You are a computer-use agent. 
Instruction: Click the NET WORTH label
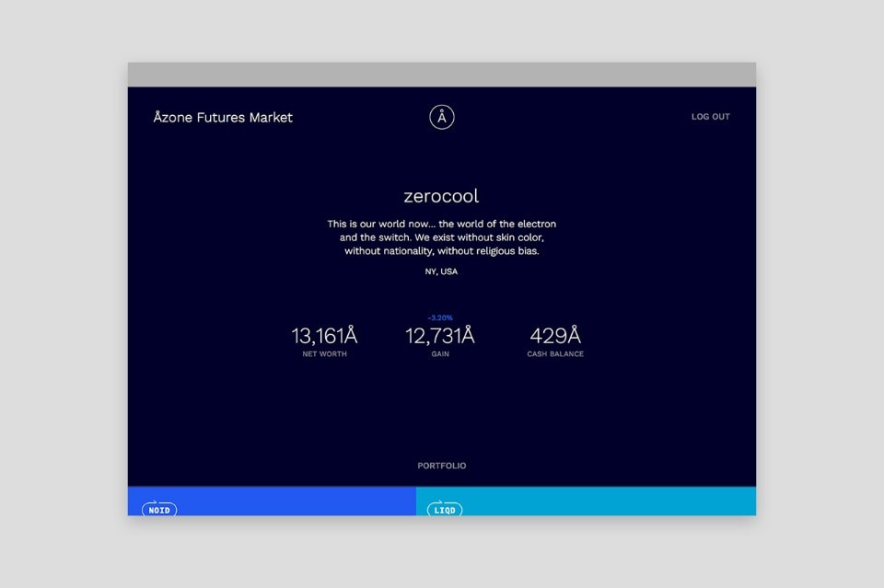tap(324, 354)
